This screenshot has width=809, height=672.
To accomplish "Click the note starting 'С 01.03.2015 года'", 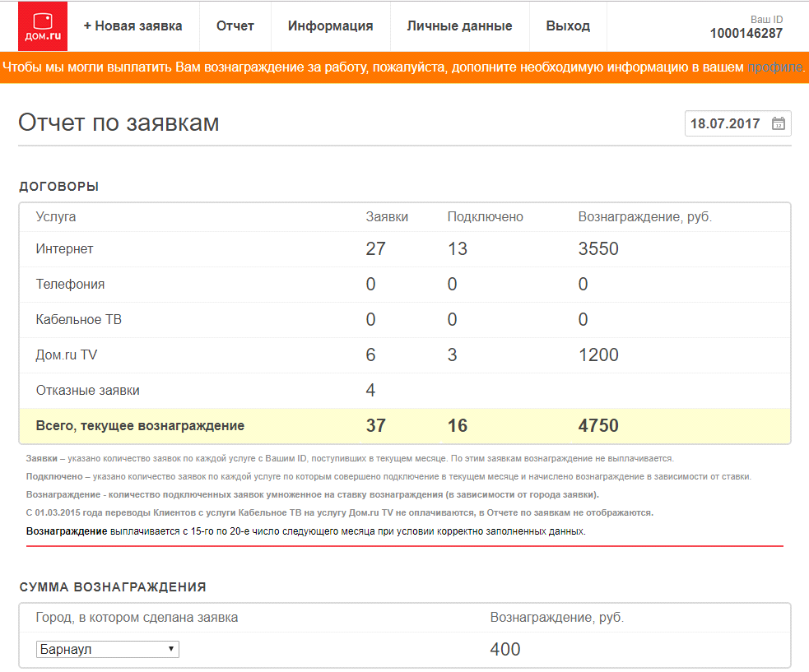I will click(x=340, y=513).
